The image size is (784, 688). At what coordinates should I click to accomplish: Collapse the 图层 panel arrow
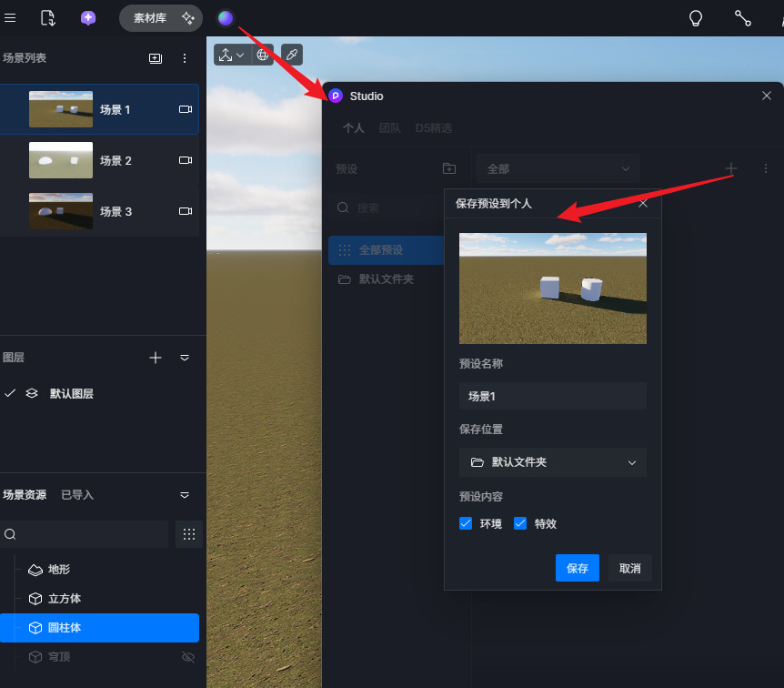pos(185,358)
